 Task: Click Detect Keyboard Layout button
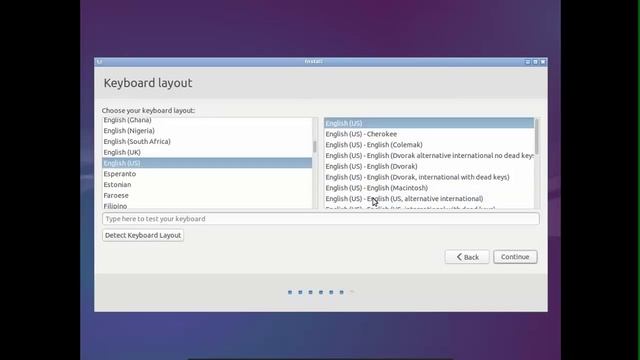tap(143, 235)
